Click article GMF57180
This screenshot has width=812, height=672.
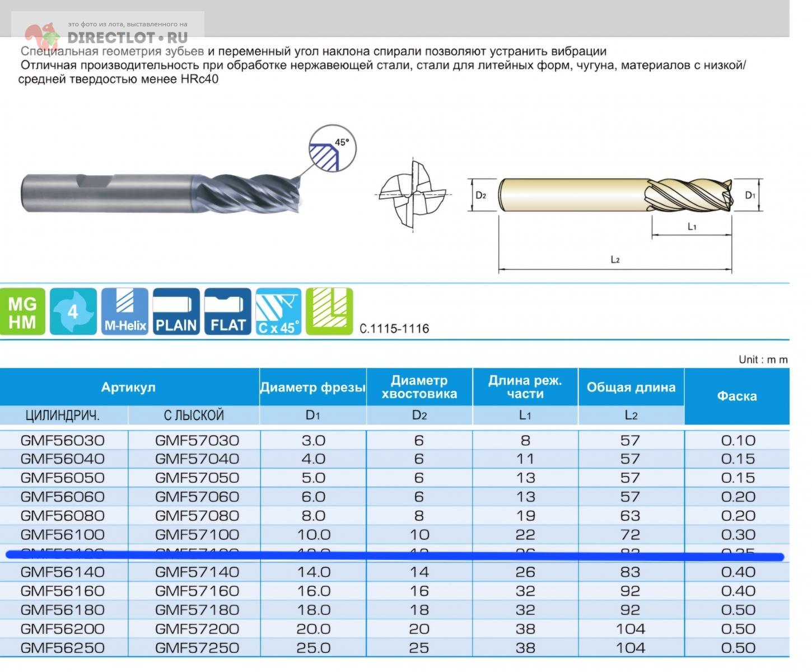pos(197,610)
